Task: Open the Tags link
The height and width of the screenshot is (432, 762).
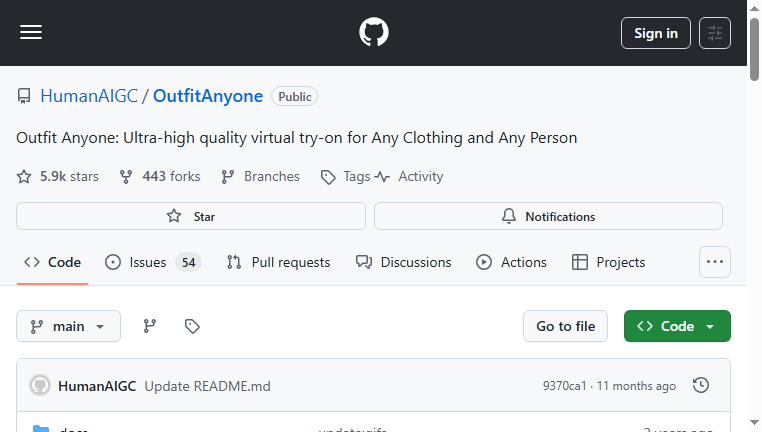Action: (346, 176)
